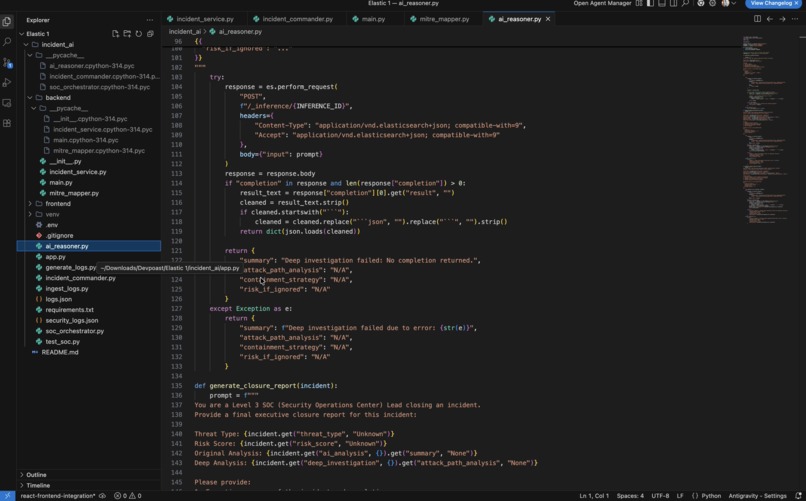The image size is (806, 501).
Task: Navigate forward with the right arrow
Action: pos(782,19)
